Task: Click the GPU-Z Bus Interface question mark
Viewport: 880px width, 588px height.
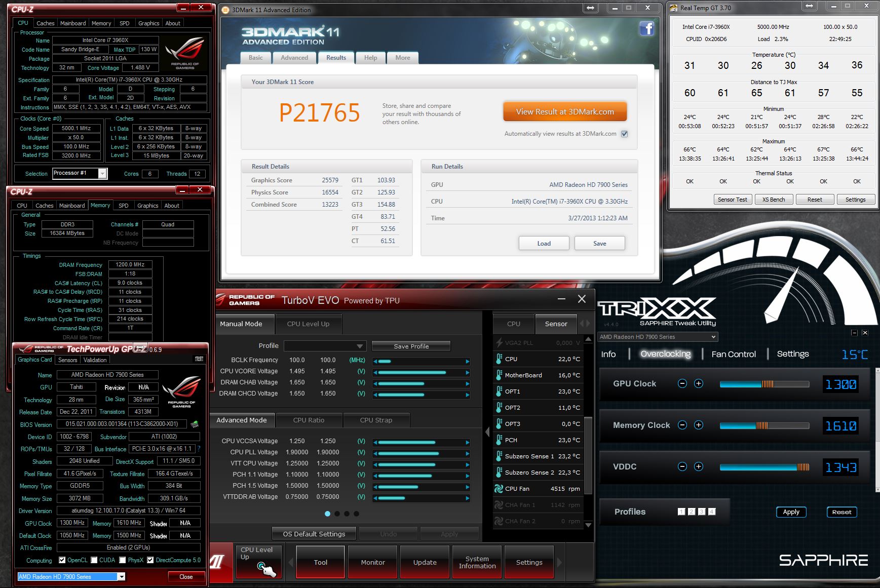Action: click(x=199, y=449)
